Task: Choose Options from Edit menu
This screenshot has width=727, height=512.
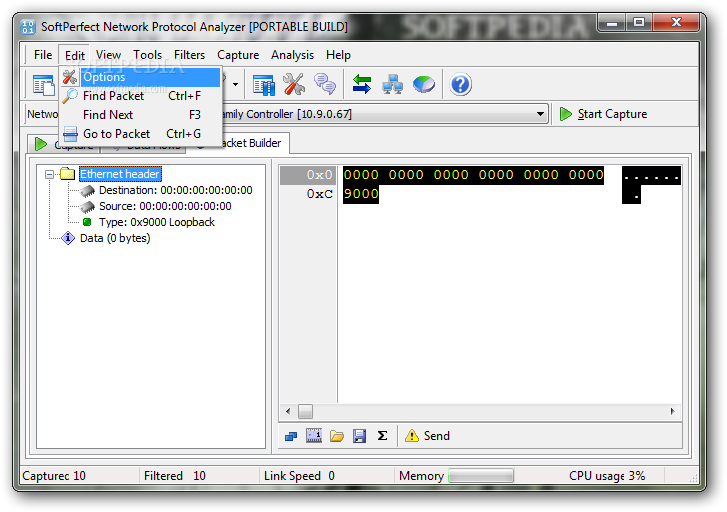Action: (141, 77)
